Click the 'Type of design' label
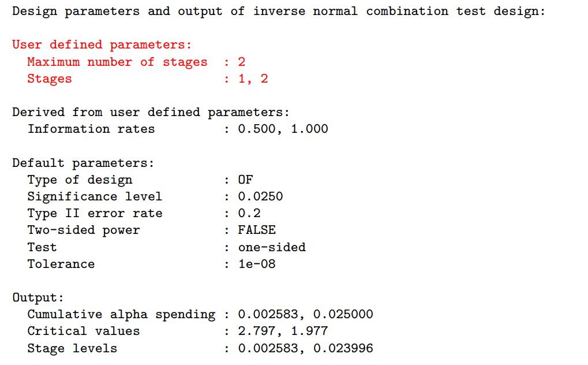This screenshot has width=588, height=365. [x=80, y=180]
